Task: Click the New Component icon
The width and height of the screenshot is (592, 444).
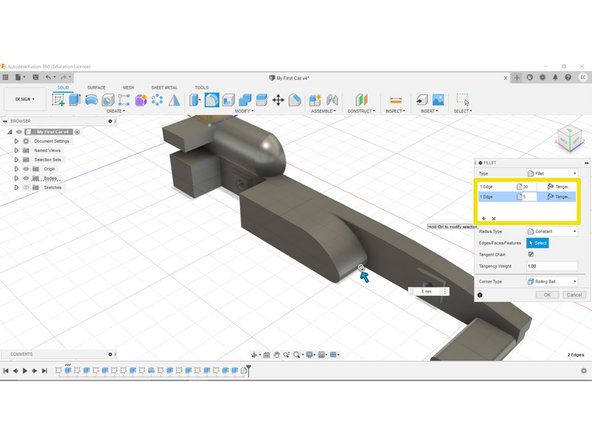Action: click(315, 100)
